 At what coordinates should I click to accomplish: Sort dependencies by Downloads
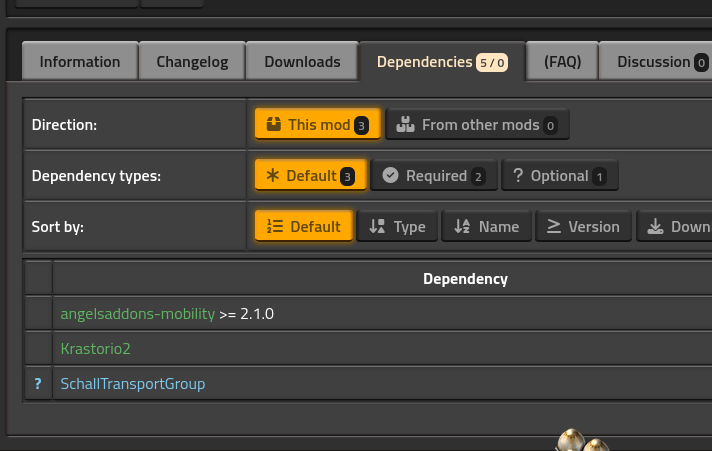tap(674, 226)
